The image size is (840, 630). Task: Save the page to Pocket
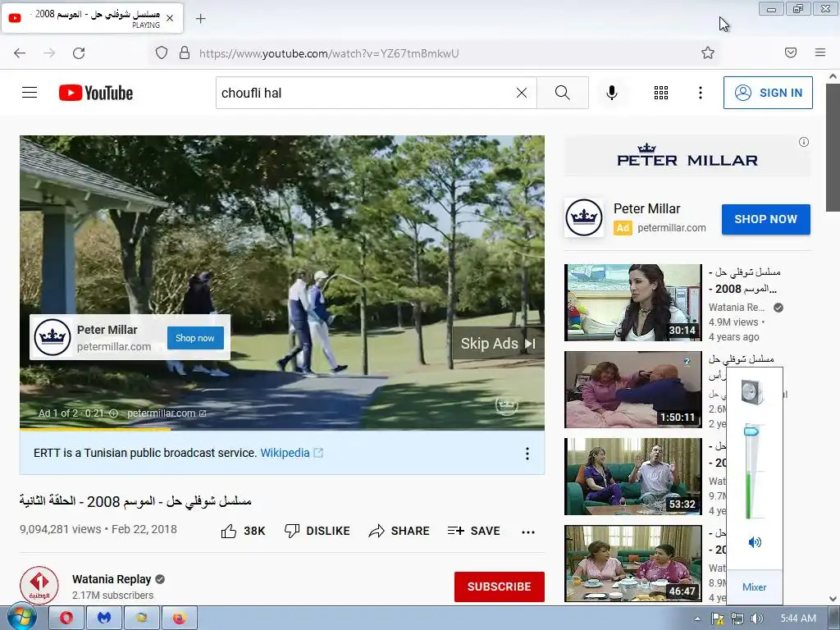click(x=791, y=52)
